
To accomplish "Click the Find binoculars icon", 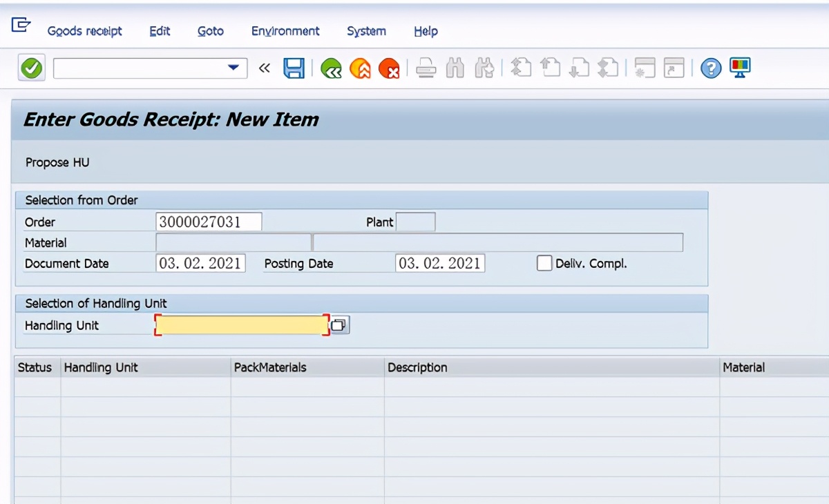I will point(455,68).
